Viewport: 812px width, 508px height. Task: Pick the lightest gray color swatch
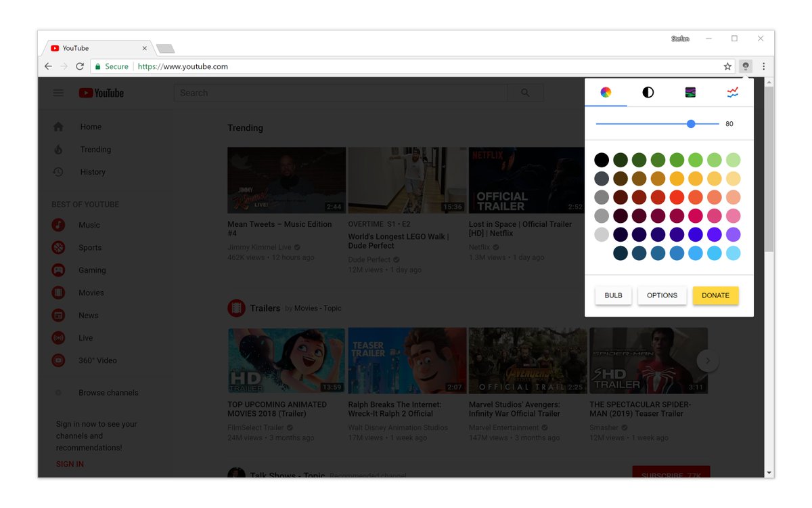[602, 234]
